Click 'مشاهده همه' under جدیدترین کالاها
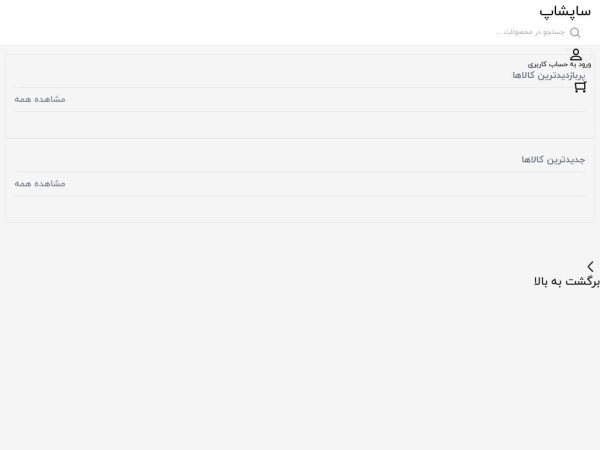The width and height of the screenshot is (600, 450). 40,184
